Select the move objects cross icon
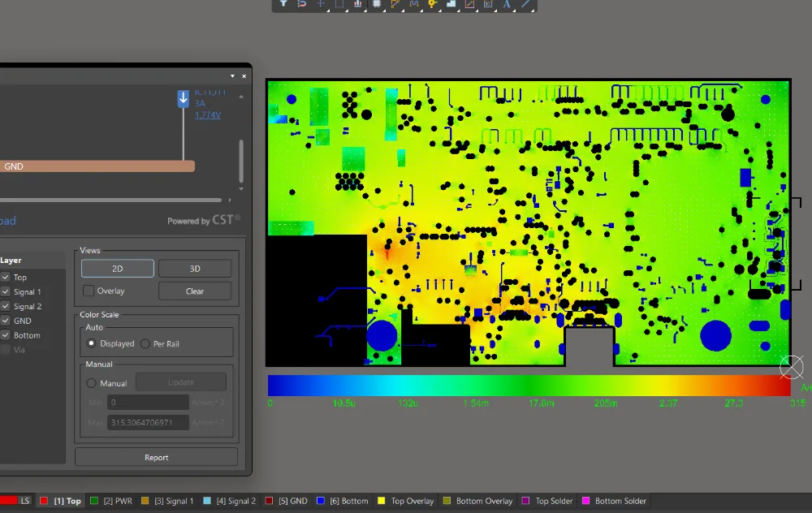812x513 pixels. click(321, 3)
